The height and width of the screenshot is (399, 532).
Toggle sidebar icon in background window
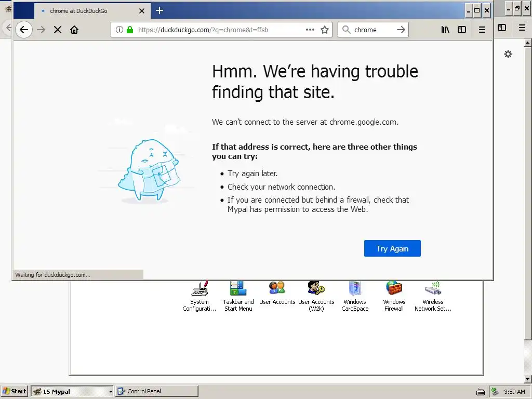[x=502, y=28]
